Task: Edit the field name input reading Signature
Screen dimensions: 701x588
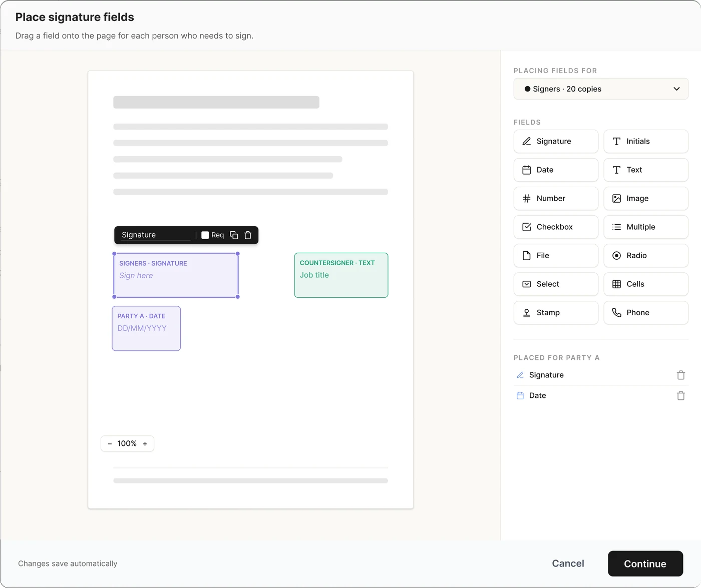Action: [x=156, y=235]
